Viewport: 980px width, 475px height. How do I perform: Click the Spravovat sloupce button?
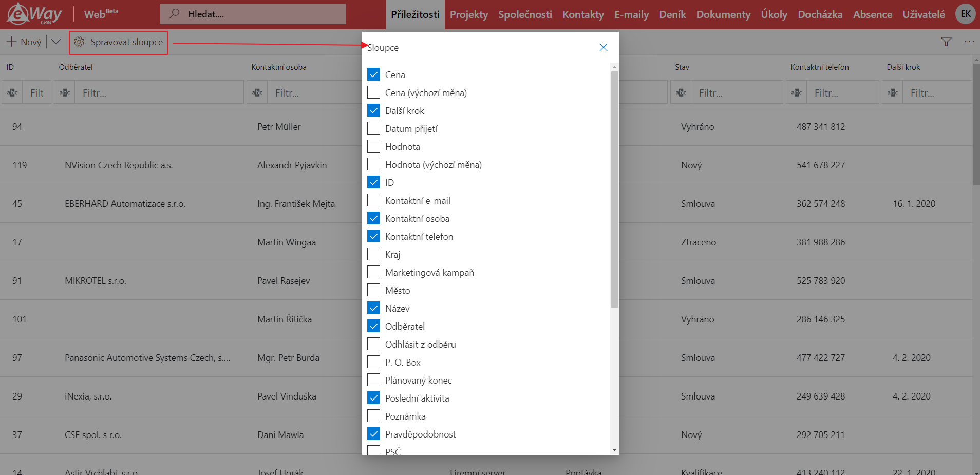click(119, 42)
